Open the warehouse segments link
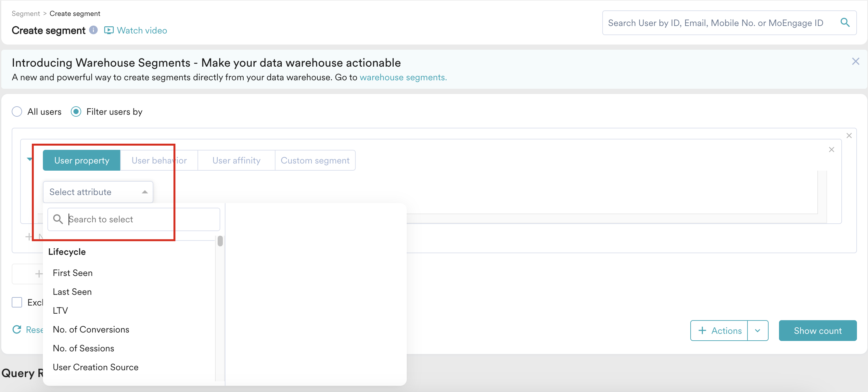Image resolution: width=868 pixels, height=392 pixels. coord(403,77)
